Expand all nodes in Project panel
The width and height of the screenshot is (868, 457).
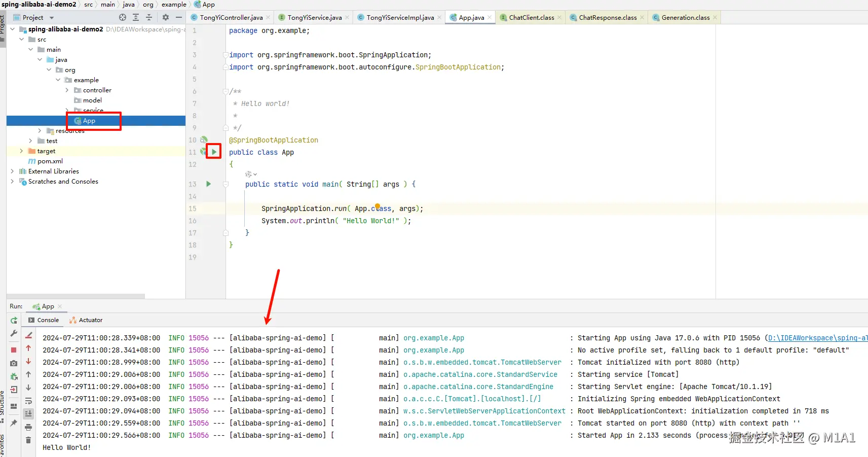click(136, 17)
